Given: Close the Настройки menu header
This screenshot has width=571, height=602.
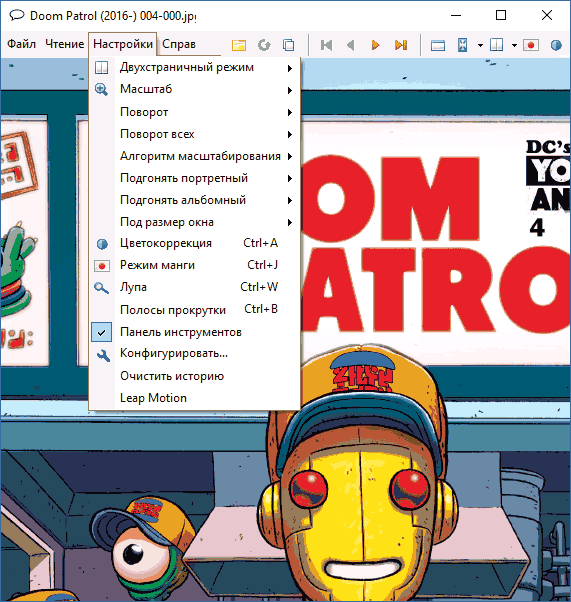Looking at the screenshot, I should click(123, 44).
